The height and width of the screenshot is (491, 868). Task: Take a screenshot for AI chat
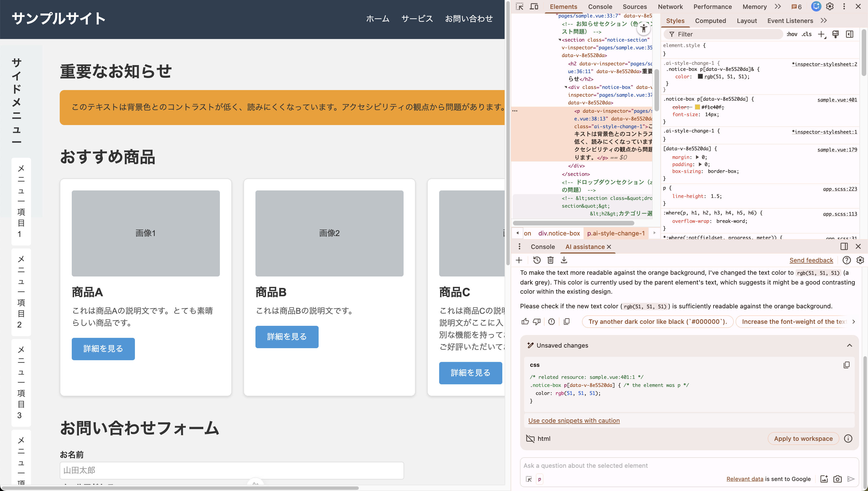(x=837, y=479)
